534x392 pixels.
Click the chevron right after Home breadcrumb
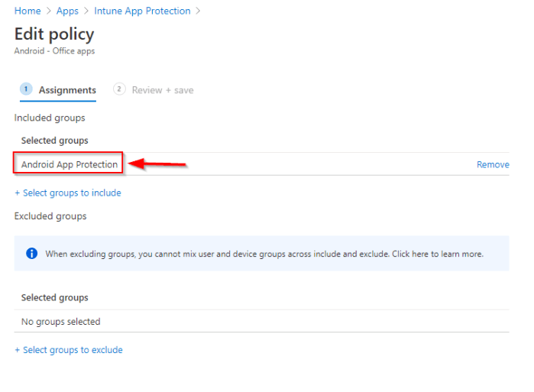49,11
